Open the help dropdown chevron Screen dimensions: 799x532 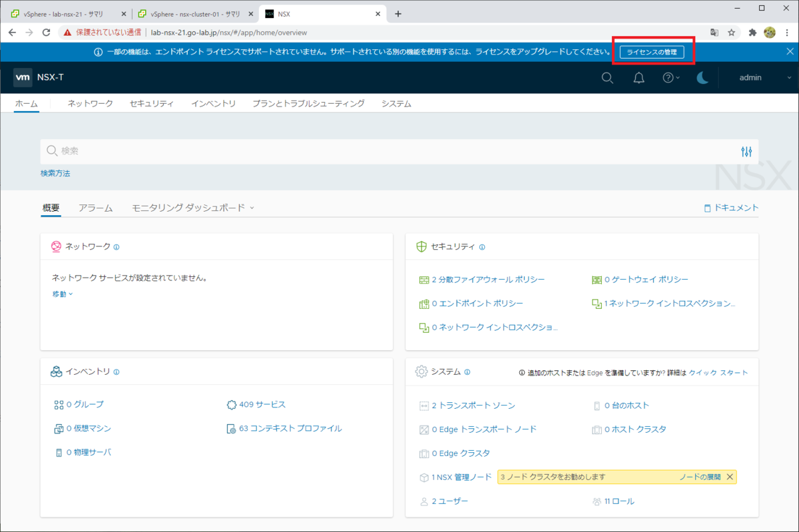(x=678, y=77)
